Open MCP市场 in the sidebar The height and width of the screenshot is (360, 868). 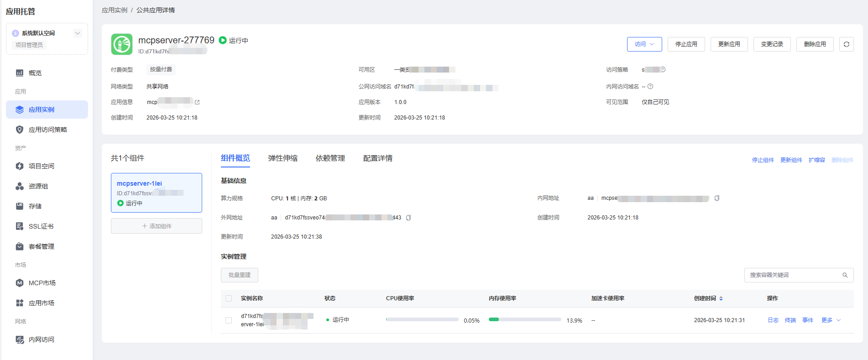[x=42, y=283]
